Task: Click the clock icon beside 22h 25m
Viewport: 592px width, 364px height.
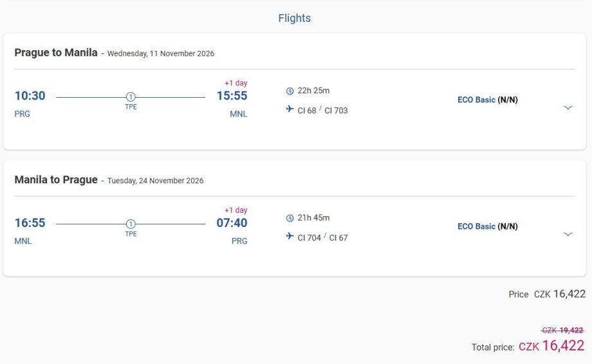Action: coord(290,91)
